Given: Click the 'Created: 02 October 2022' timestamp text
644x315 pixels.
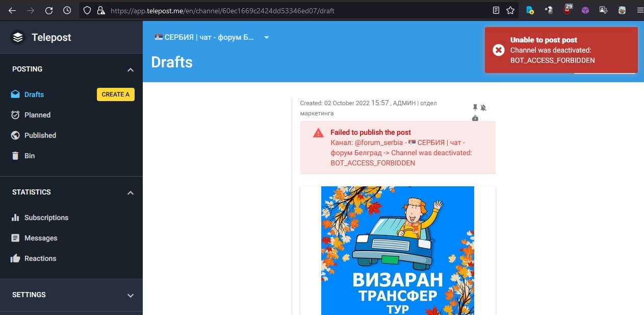Looking at the screenshot, I should pos(334,103).
